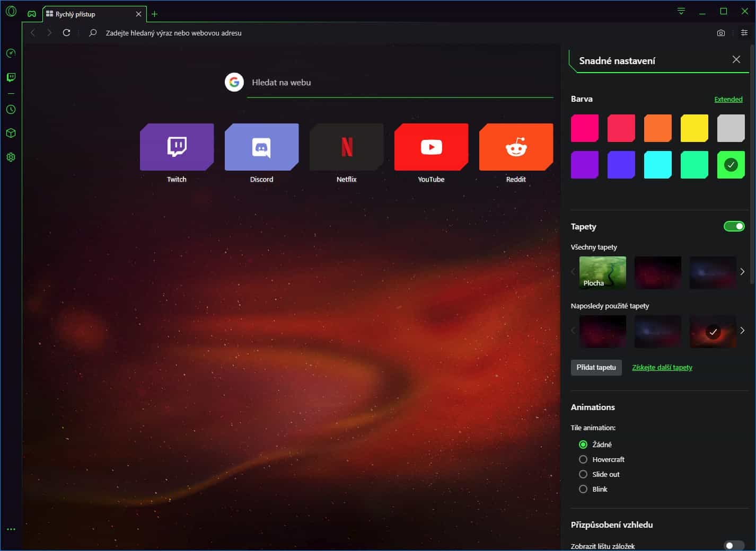Select the Blink tile animation
The width and height of the screenshot is (756, 551).
(x=583, y=489)
